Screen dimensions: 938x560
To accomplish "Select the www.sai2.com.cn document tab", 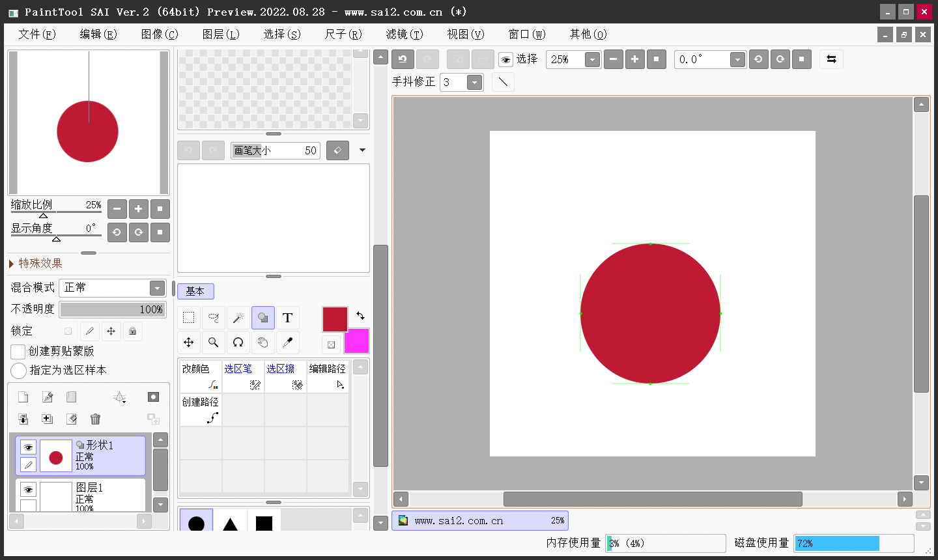I will coord(480,521).
